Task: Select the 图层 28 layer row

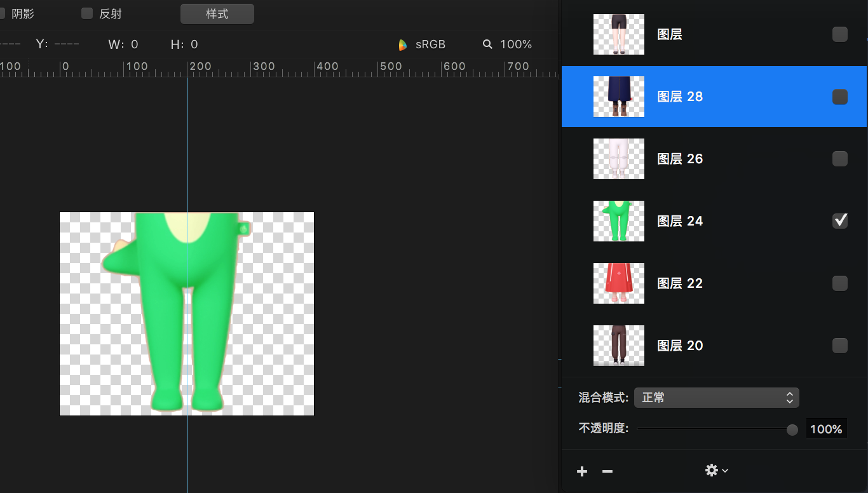Action: pyautogui.click(x=712, y=97)
